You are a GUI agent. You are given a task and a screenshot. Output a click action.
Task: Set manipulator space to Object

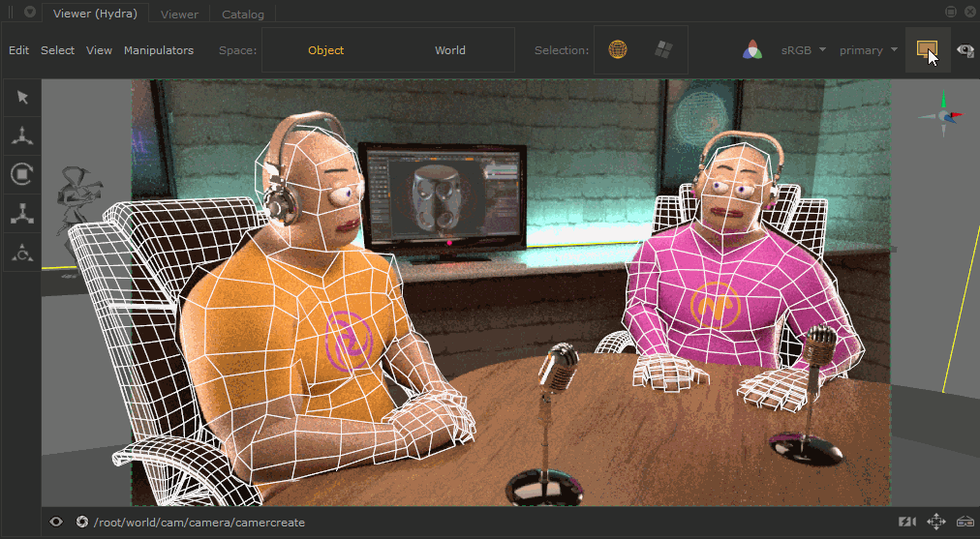(325, 50)
